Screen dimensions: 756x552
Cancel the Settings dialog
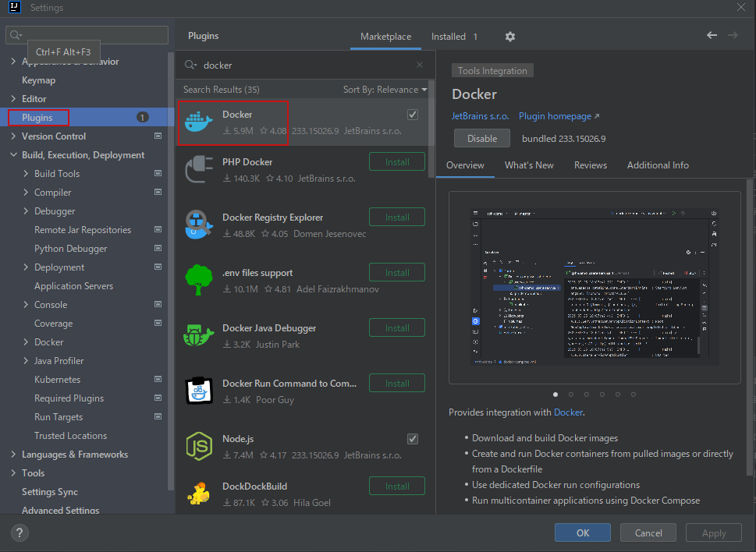tap(648, 533)
